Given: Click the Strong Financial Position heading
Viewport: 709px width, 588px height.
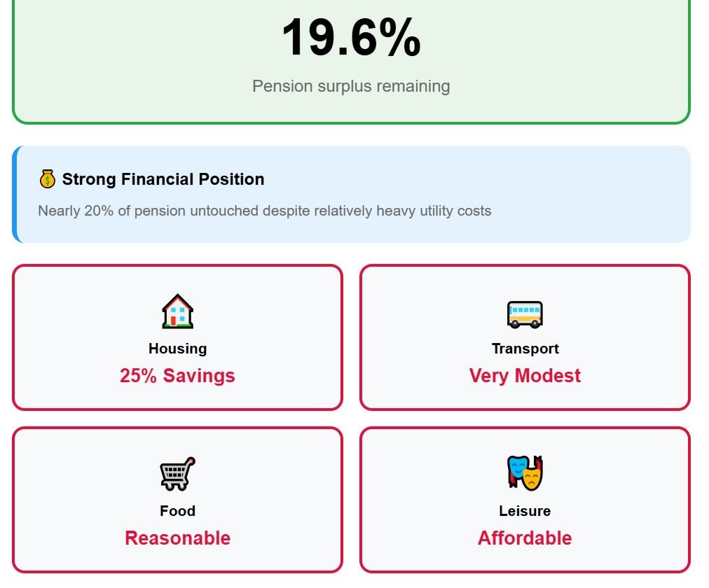Looking at the screenshot, I should pos(163,179).
